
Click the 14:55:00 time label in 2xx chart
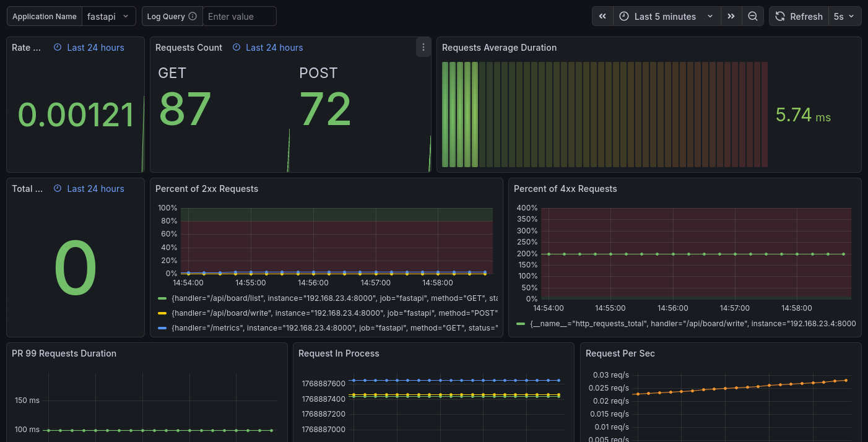[x=251, y=283]
